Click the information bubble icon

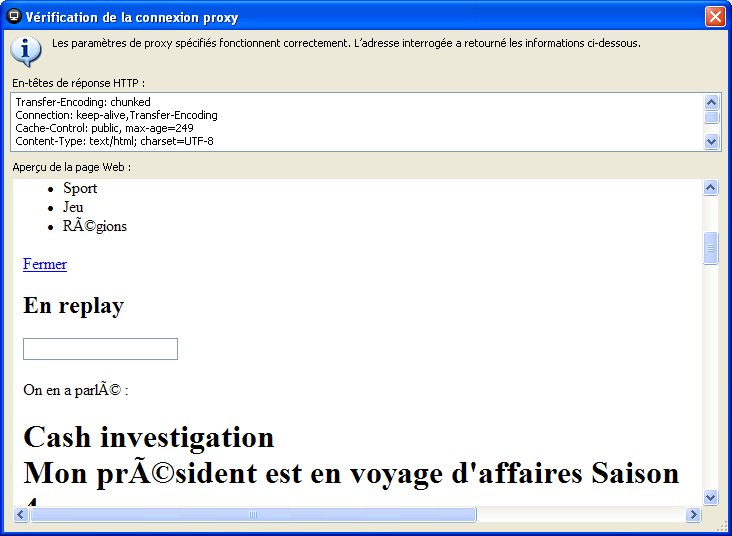(x=26, y=52)
